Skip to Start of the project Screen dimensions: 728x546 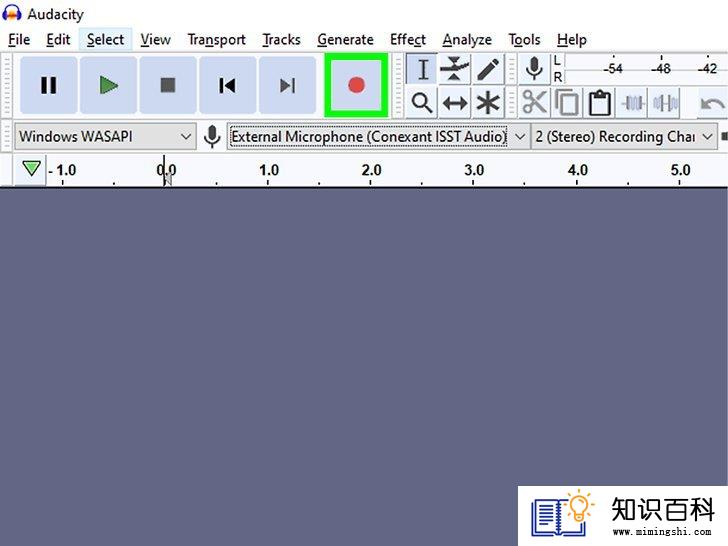click(x=227, y=85)
